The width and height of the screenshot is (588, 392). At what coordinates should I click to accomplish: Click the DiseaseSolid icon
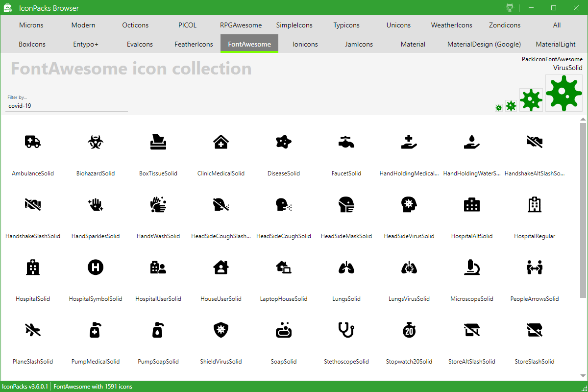284,142
